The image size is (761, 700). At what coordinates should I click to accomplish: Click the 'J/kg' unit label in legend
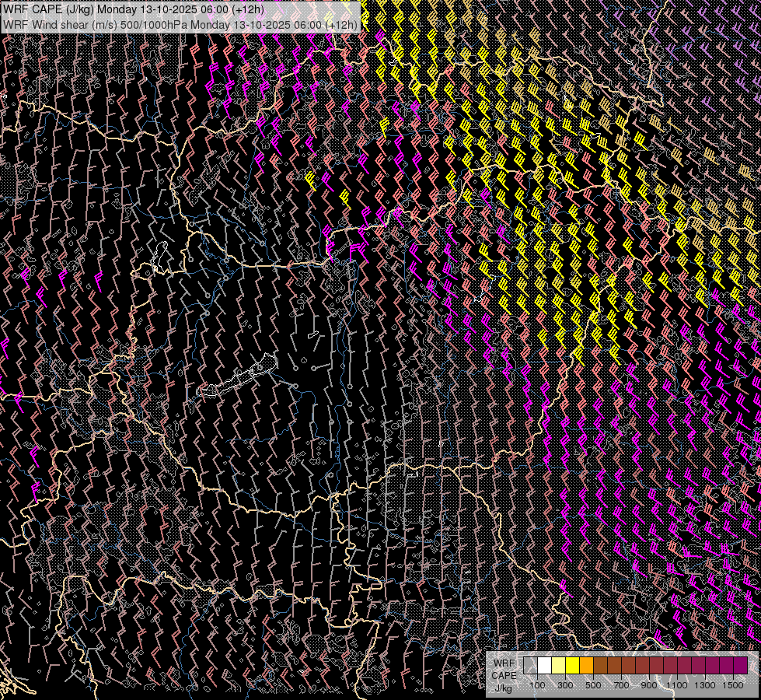(x=503, y=688)
